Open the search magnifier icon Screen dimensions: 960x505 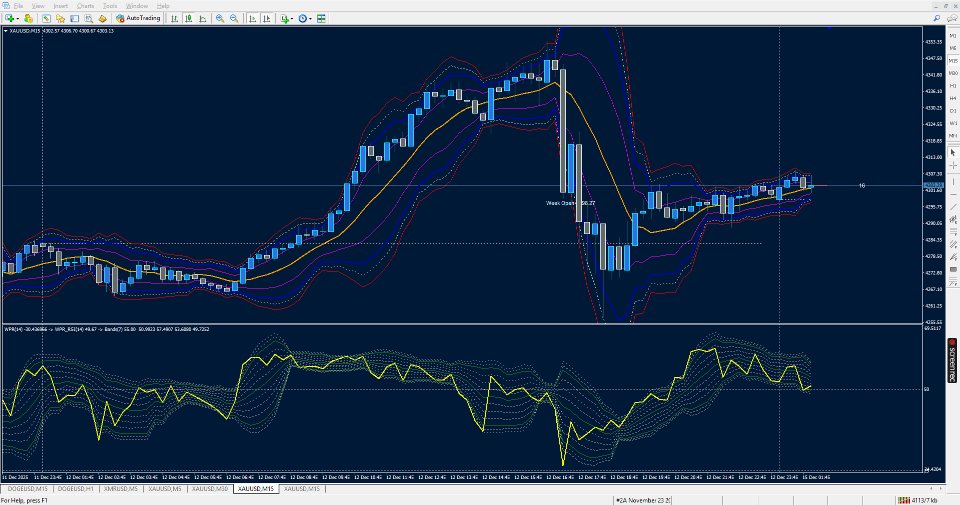pyautogui.click(x=937, y=18)
